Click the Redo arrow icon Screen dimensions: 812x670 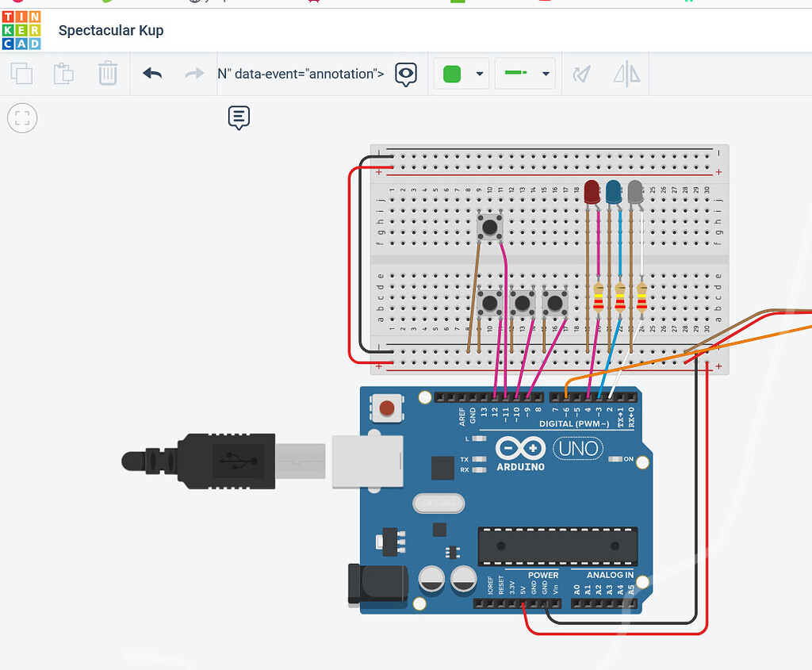pos(193,73)
